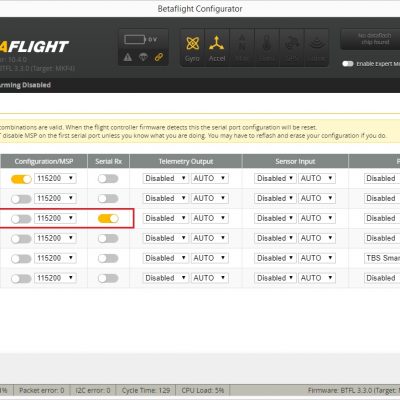Click the yellow link status icon
The image size is (400, 400).
coord(159,57)
